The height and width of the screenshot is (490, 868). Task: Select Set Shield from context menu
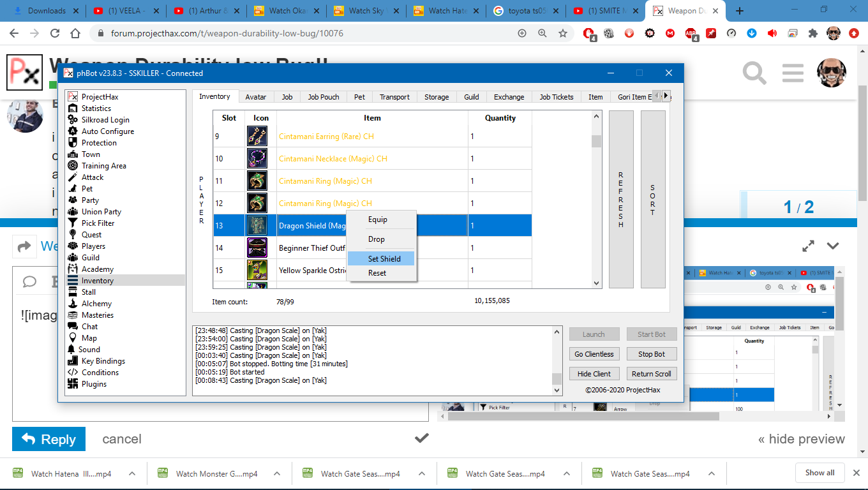384,259
